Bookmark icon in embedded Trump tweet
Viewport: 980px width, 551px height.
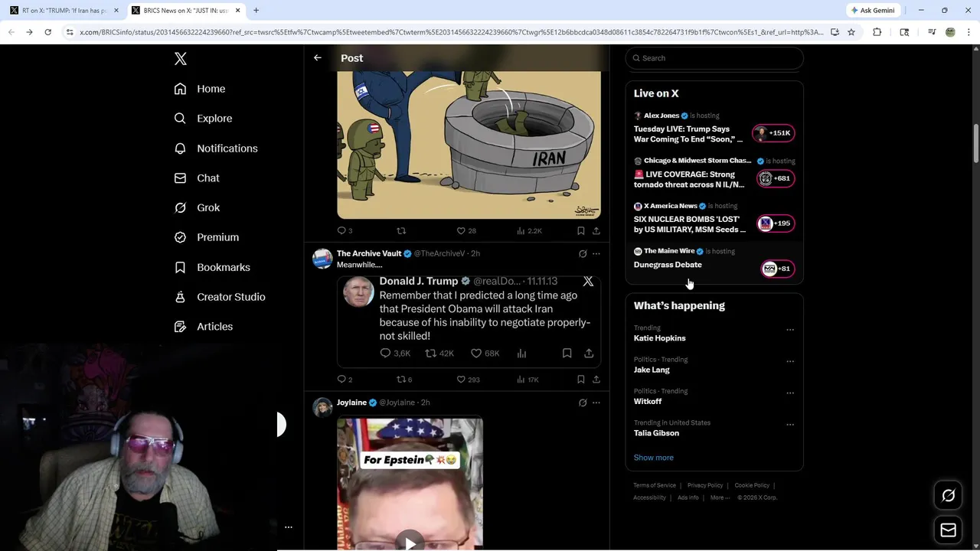click(567, 354)
